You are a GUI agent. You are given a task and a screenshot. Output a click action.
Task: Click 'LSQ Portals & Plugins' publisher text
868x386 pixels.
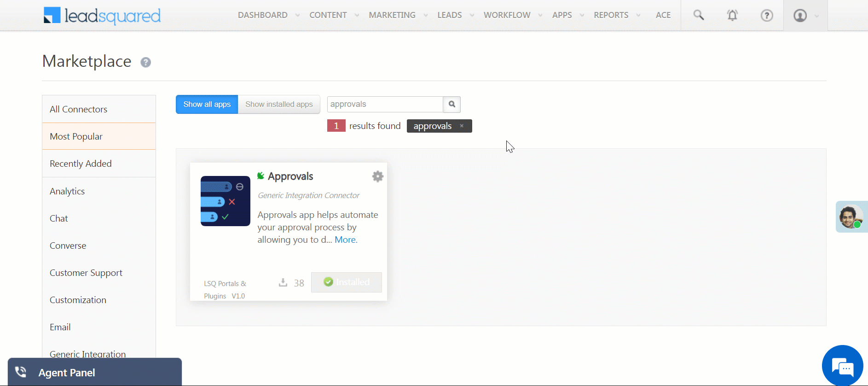click(x=225, y=290)
